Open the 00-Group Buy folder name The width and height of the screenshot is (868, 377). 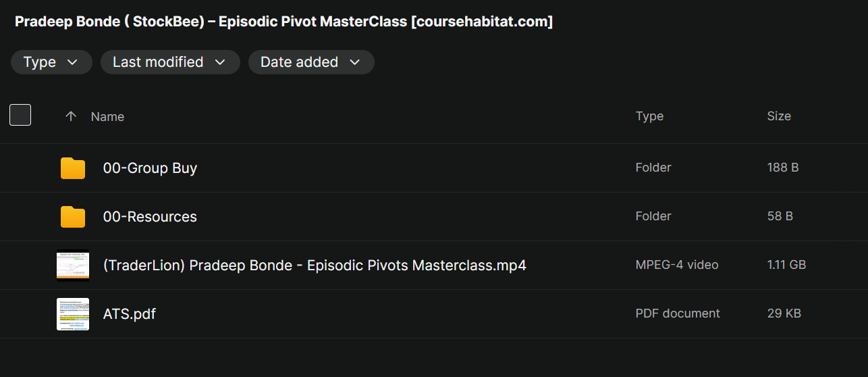click(150, 168)
